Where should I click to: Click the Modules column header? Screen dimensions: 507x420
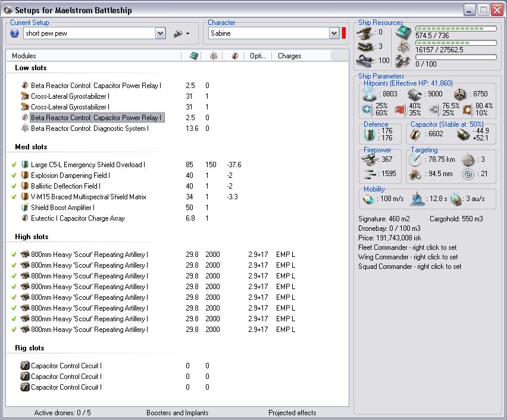point(94,55)
